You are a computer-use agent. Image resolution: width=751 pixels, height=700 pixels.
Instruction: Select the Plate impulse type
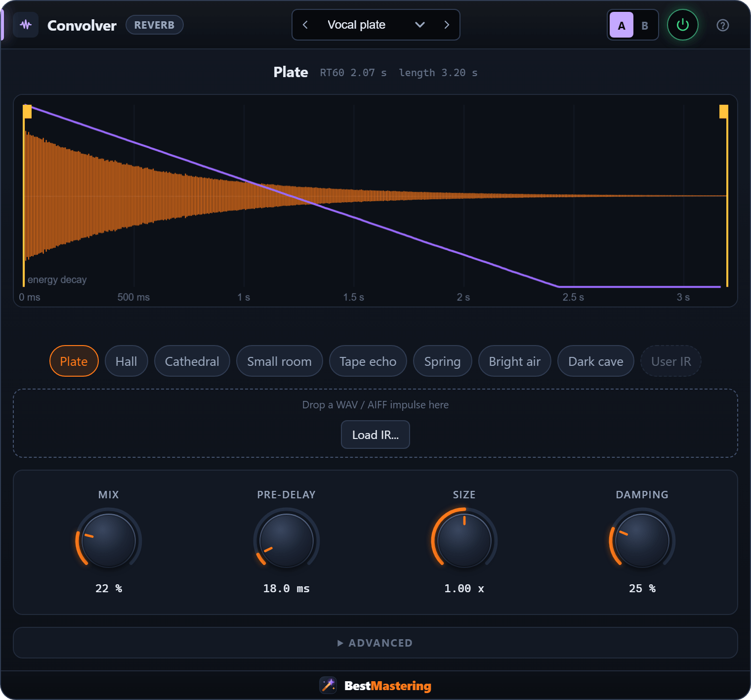[74, 361]
